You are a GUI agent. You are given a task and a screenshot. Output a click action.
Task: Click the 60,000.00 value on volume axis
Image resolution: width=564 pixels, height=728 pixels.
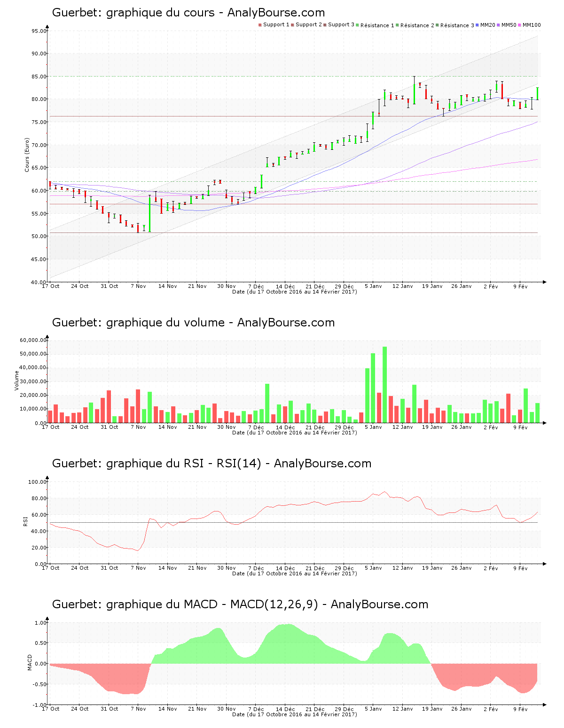point(33,340)
